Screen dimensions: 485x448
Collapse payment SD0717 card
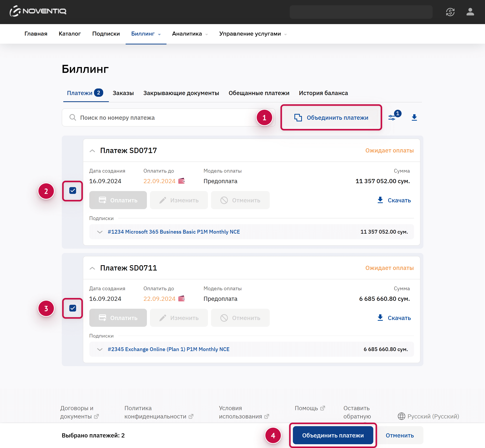(x=92, y=151)
